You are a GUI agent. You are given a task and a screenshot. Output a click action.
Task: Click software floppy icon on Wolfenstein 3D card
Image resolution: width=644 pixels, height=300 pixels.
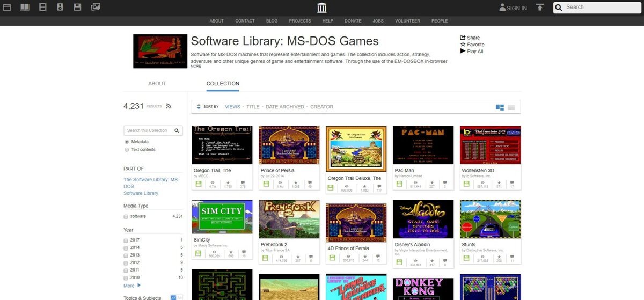(x=467, y=184)
